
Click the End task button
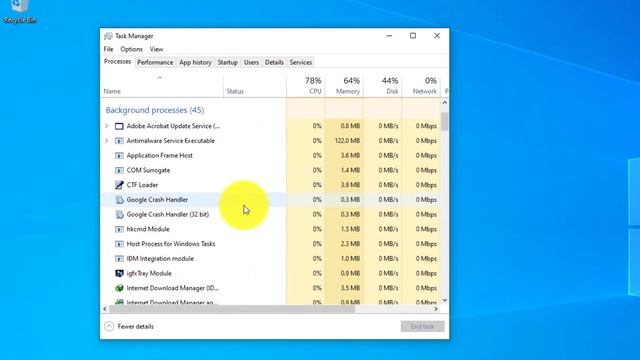pyautogui.click(x=422, y=326)
